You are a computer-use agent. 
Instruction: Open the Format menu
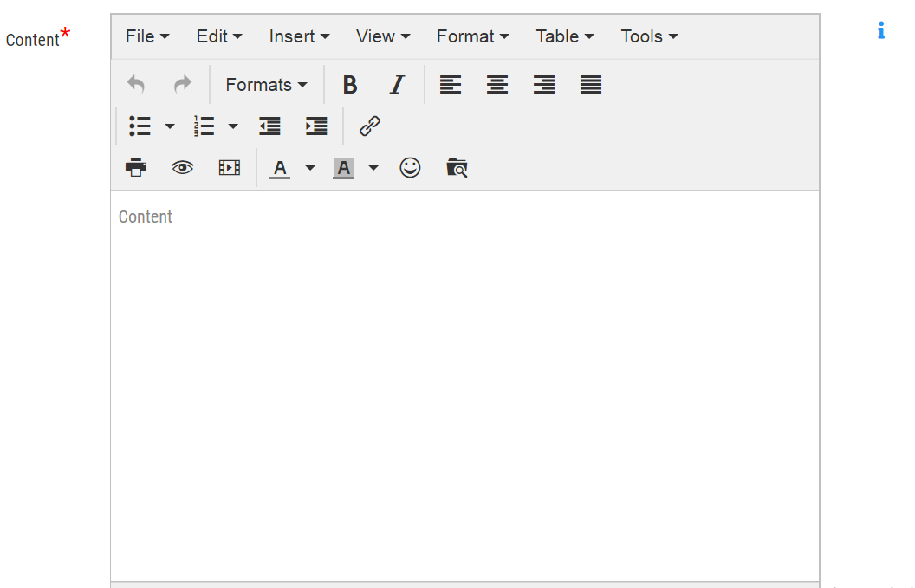tap(473, 36)
